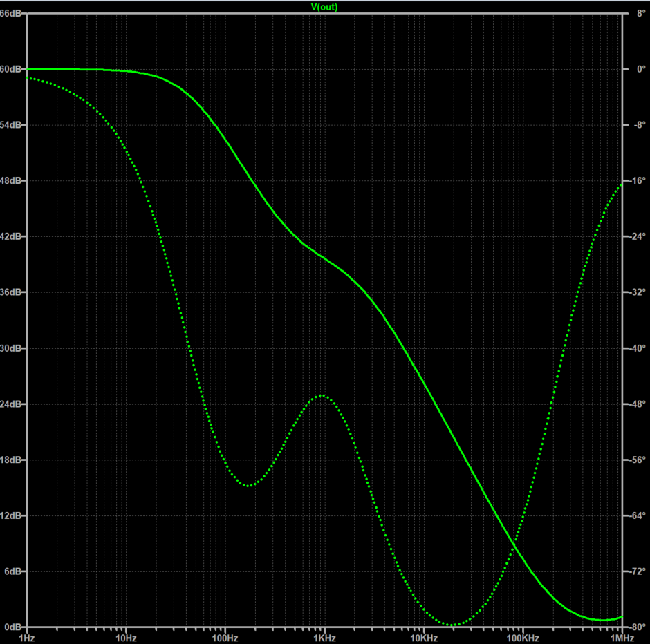Click the -16° phase axis label
The width and height of the screenshot is (650, 644).
click(636, 181)
